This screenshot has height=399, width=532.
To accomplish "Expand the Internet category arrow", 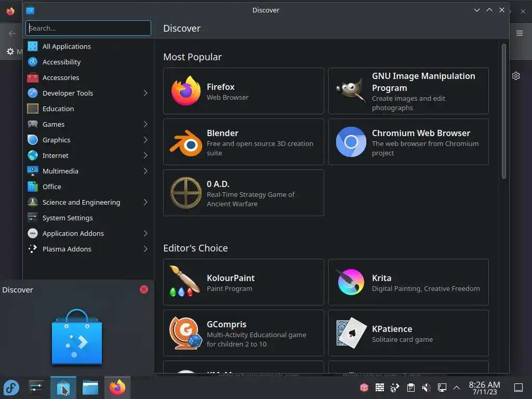I will 145,155.
